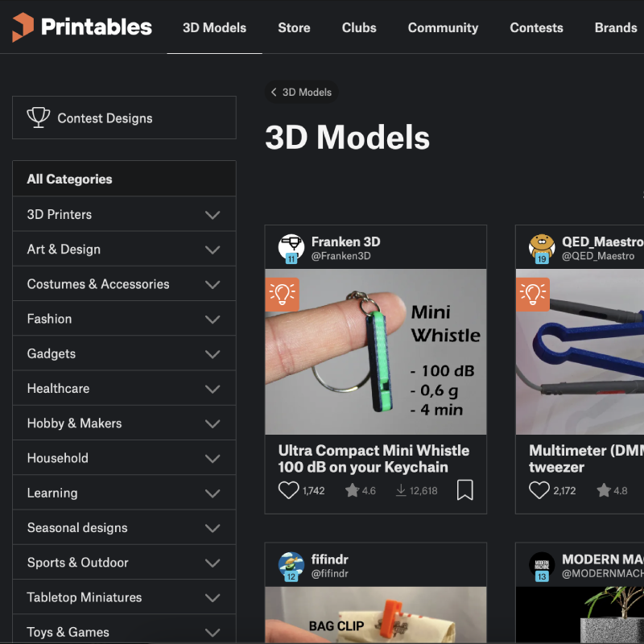Bookmark the Ultra Compact Mini Whistle model

[x=465, y=490]
